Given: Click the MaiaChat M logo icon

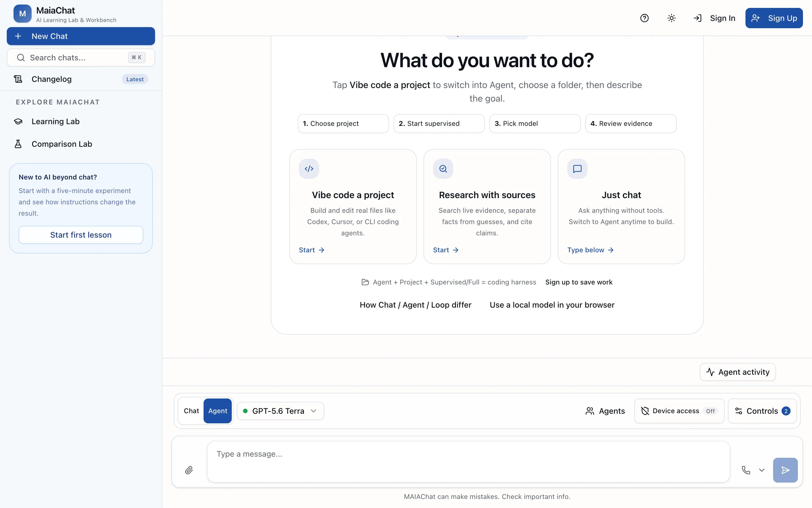Looking at the screenshot, I should [23, 14].
